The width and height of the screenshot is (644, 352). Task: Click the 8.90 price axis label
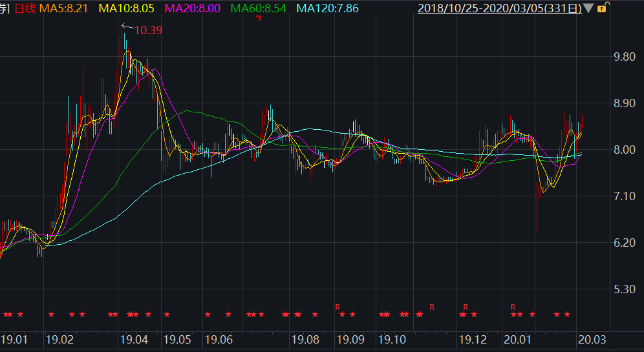point(625,103)
